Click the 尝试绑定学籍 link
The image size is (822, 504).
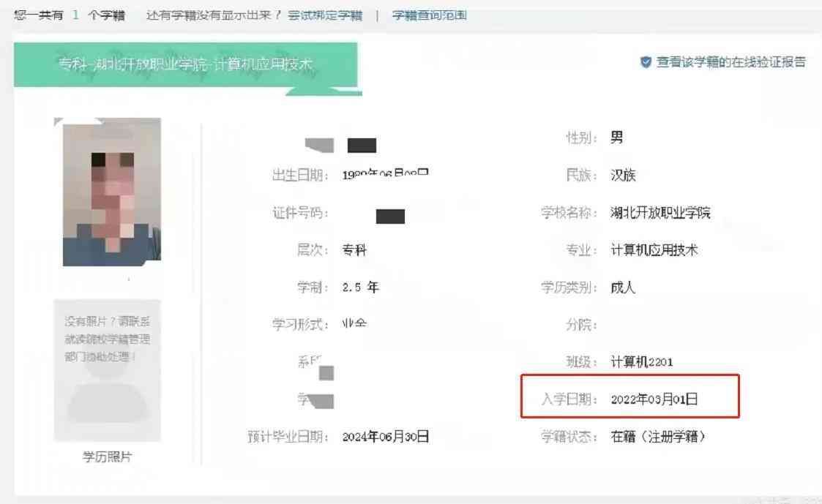[x=324, y=15]
